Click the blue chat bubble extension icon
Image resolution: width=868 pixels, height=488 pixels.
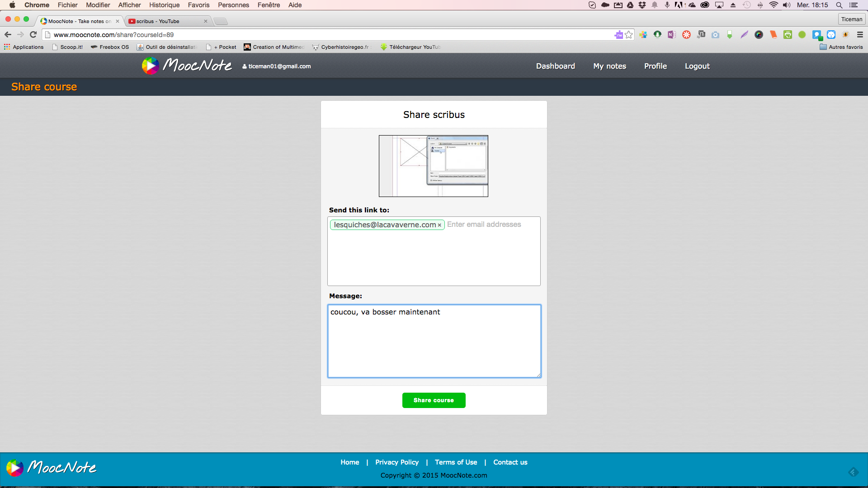tap(817, 35)
